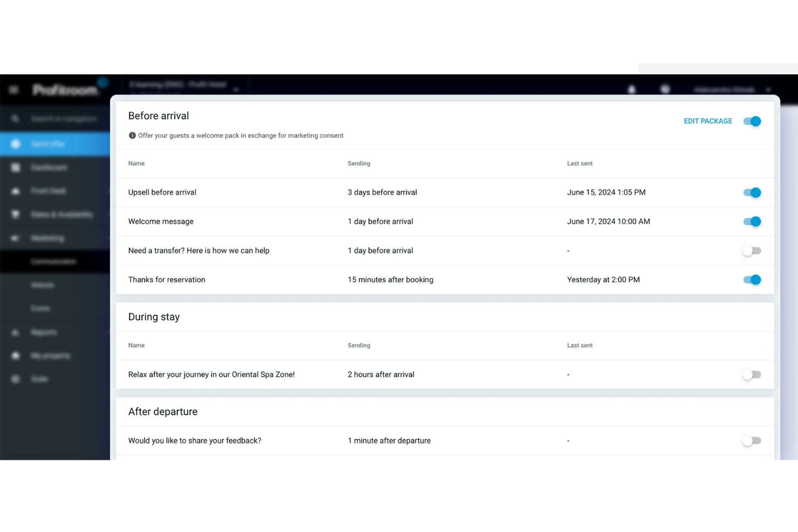
Task: Open the Website submenu item
Action: (x=42, y=285)
